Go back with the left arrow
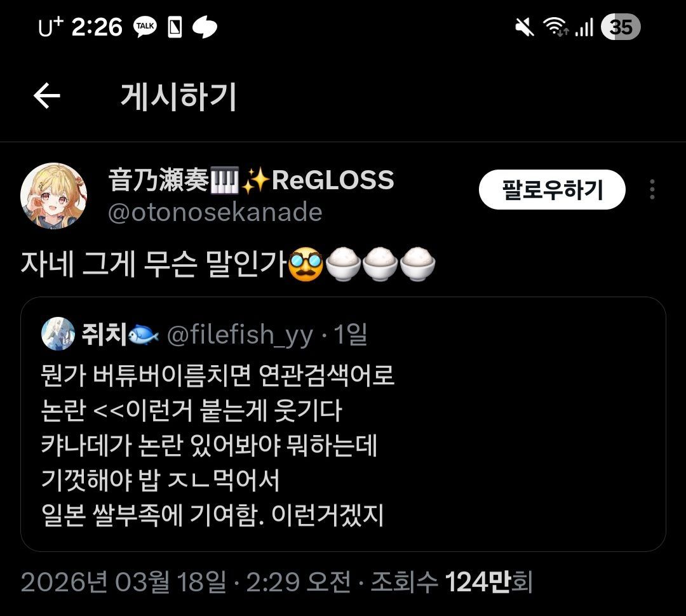The image size is (686, 616). pos(47,96)
